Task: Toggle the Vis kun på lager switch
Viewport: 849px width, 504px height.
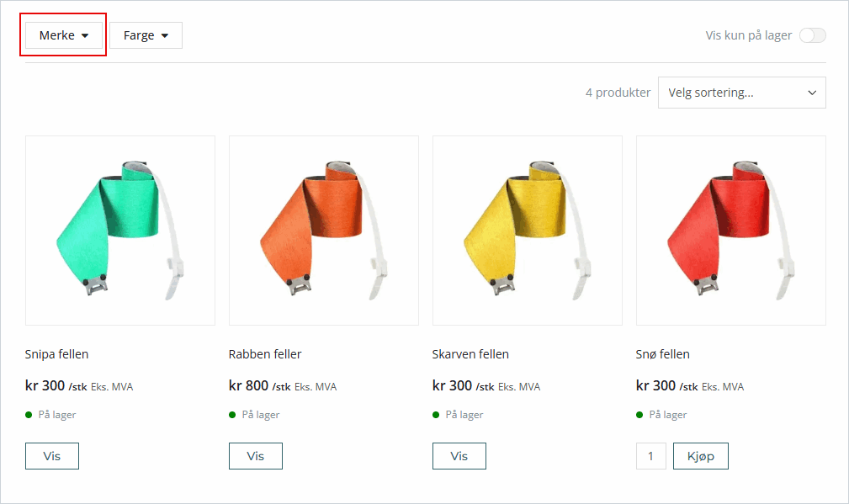Action: (x=812, y=35)
